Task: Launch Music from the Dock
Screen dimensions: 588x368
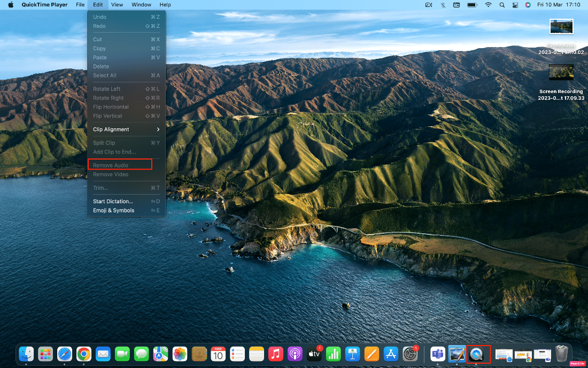Action: coord(276,354)
